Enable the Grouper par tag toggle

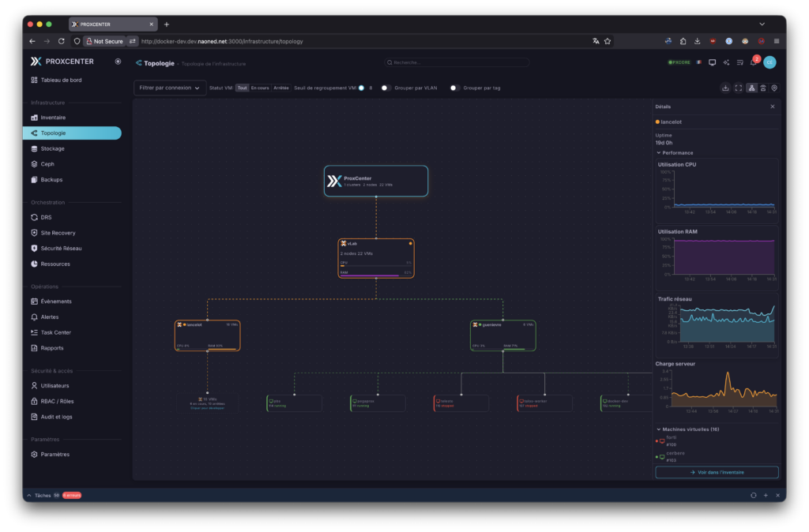click(x=454, y=88)
